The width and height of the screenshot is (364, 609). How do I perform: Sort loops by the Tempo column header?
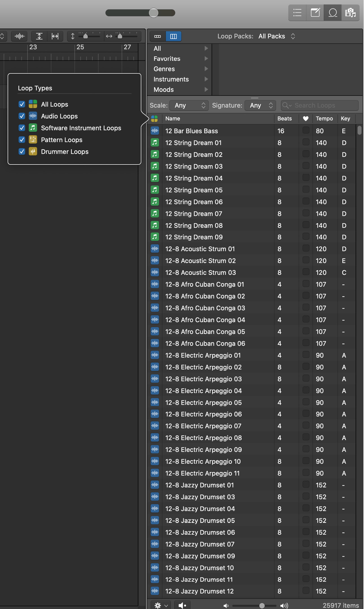[325, 119]
